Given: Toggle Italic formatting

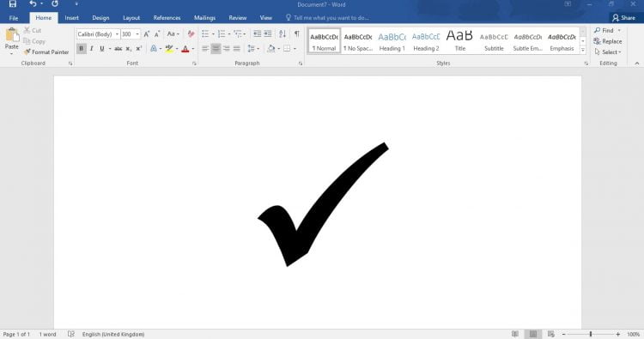Looking at the screenshot, I should pos(92,48).
